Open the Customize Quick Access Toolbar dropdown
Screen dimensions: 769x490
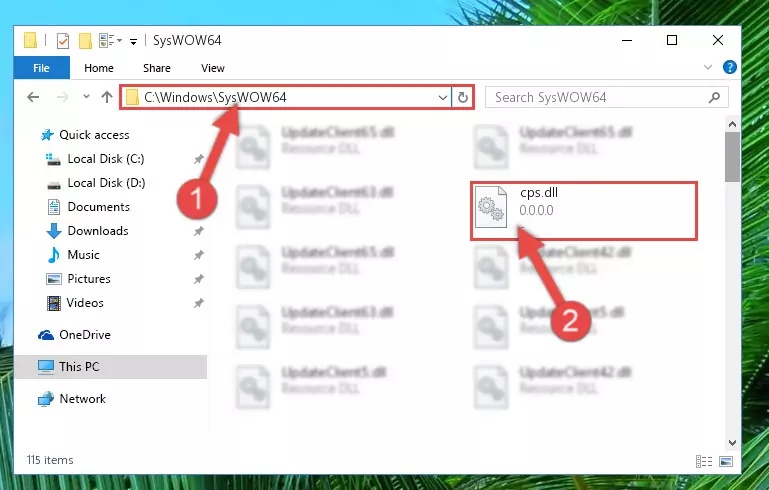click(x=133, y=42)
